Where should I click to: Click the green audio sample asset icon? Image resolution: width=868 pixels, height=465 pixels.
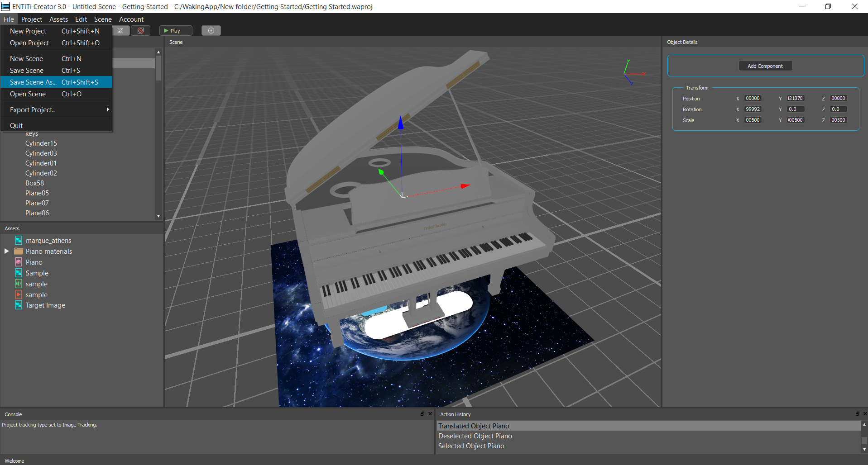(19, 284)
